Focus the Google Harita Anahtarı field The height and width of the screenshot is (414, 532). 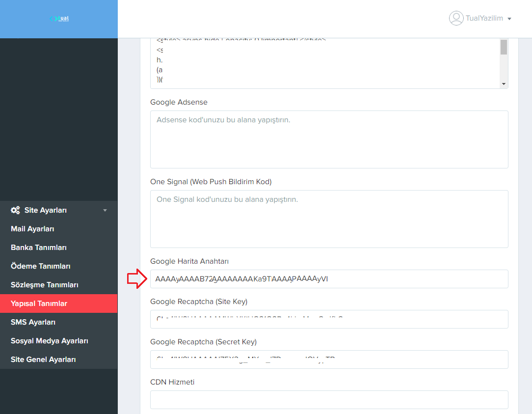click(329, 279)
